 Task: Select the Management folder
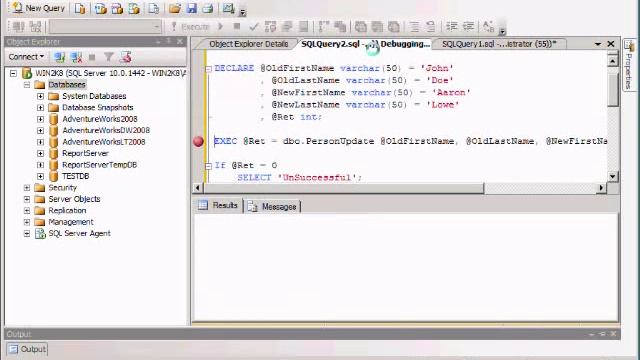click(71, 222)
